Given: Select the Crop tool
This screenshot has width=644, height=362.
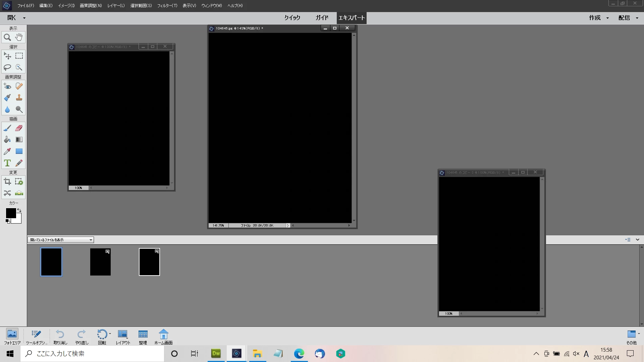Looking at the screenshot, I should pyautogui.click(x=7, y=182).
